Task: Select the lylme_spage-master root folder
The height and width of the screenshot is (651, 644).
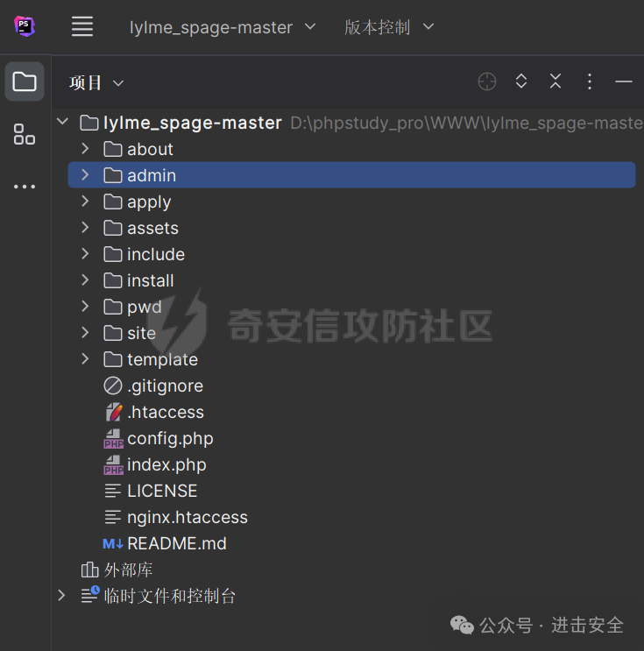Action: 193,123
